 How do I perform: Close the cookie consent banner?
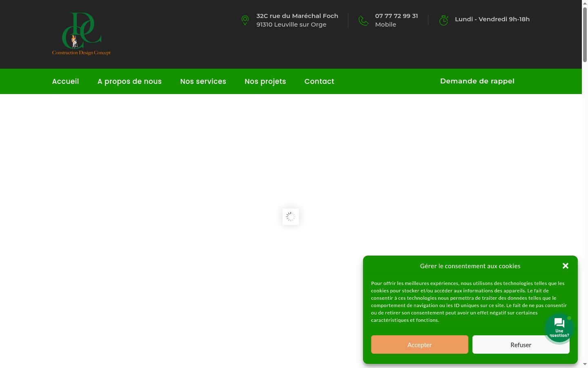coord(566,266)
